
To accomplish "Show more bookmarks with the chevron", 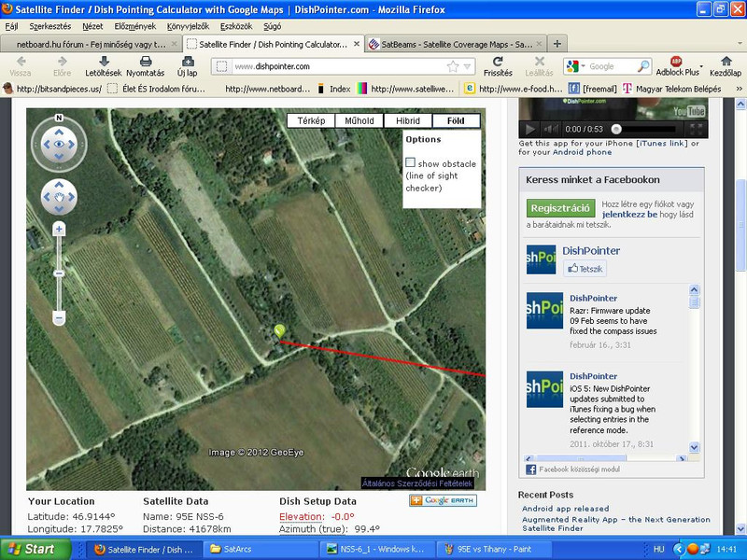I will (739, 89).
